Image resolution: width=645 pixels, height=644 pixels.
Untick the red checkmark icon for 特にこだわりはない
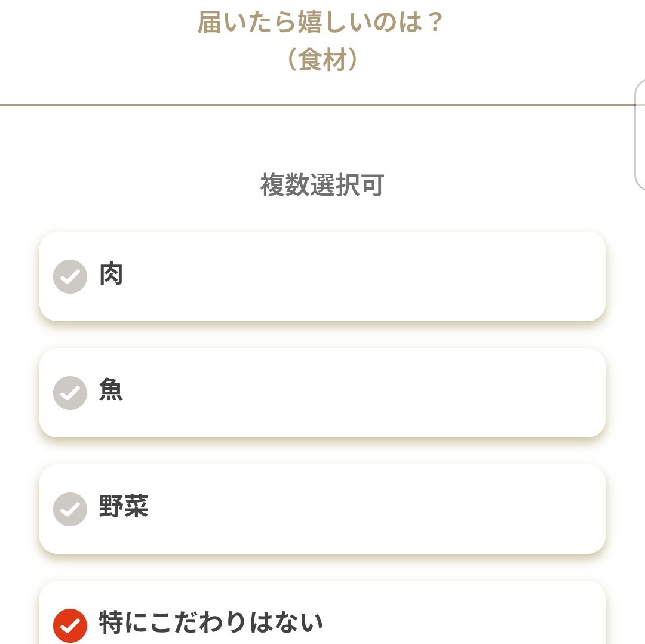point(70,625)
